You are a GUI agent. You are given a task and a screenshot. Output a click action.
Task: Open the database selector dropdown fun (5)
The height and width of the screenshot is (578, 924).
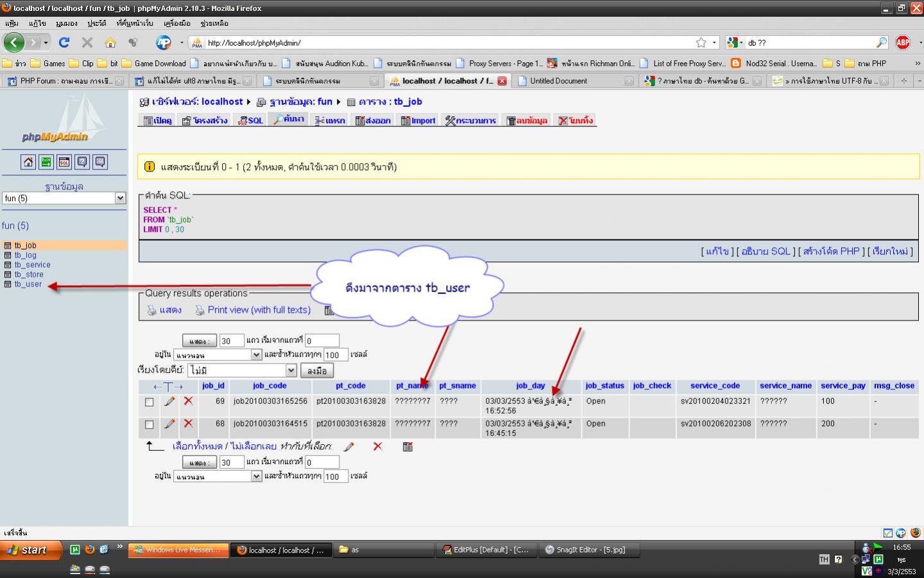[64, 198]
